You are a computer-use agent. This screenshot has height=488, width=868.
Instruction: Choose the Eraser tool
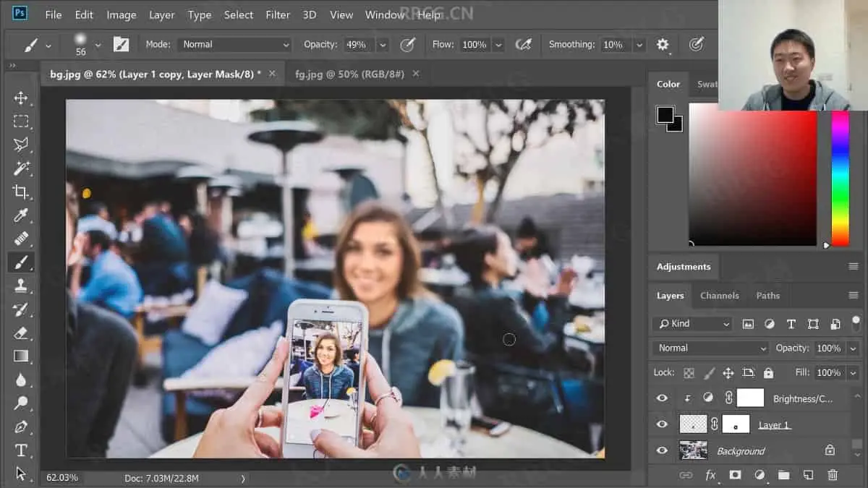[x=21, y=333]
